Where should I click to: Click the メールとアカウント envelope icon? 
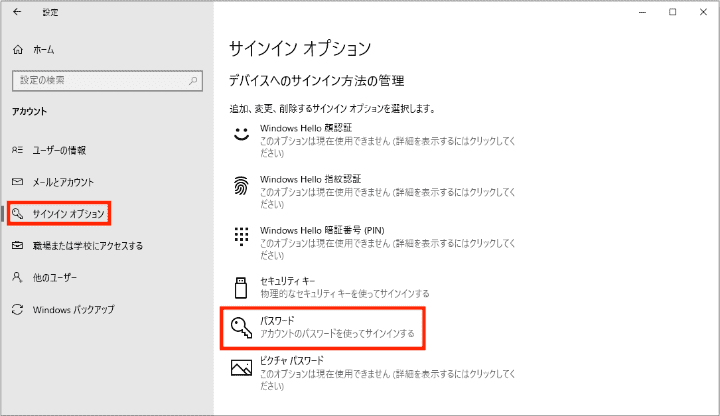[17, 182]
